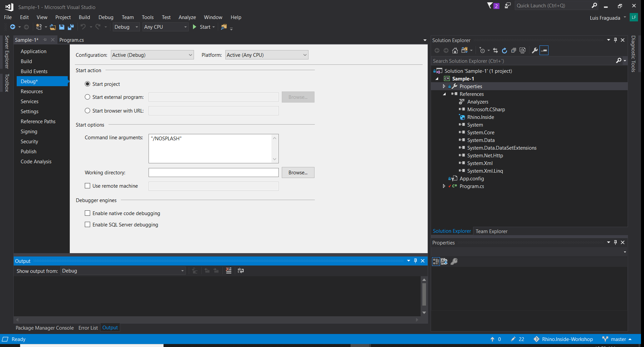Click Sync with Active Document icon

tap(495, 50)
